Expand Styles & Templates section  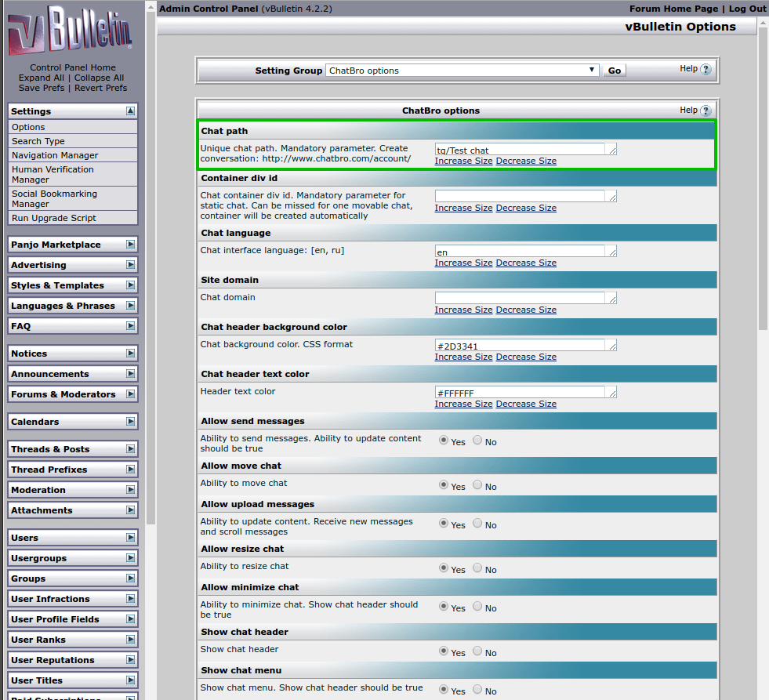click(130, 285)
